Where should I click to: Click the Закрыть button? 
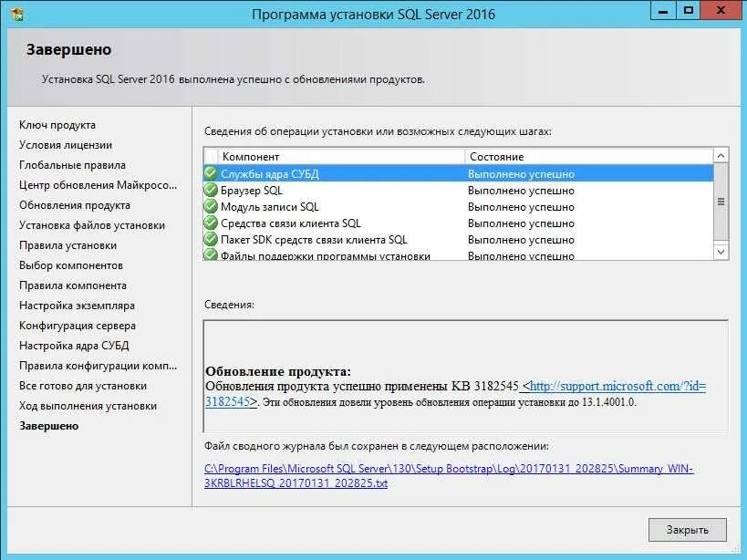(x=688, y=530)
